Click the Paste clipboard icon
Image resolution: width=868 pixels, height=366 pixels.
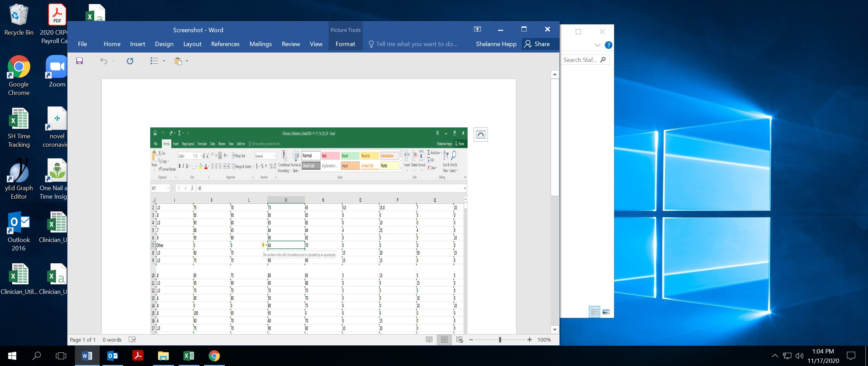[x=178, y=61]
